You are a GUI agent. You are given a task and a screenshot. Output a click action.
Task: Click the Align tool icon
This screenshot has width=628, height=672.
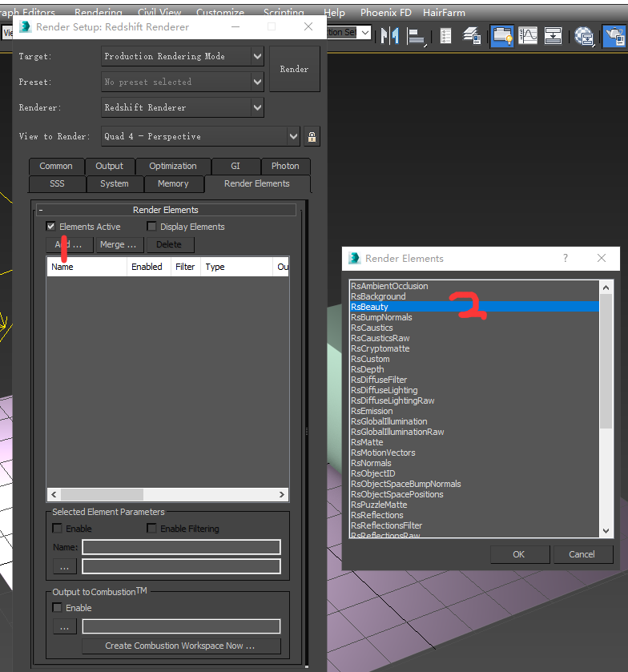click(416, 36)
